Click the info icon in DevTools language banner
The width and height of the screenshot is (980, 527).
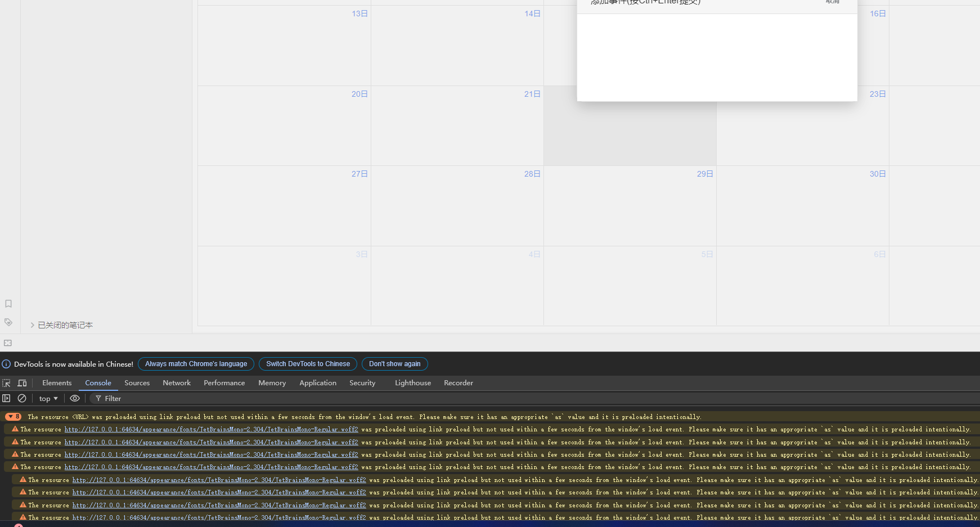tap(6, 364)
